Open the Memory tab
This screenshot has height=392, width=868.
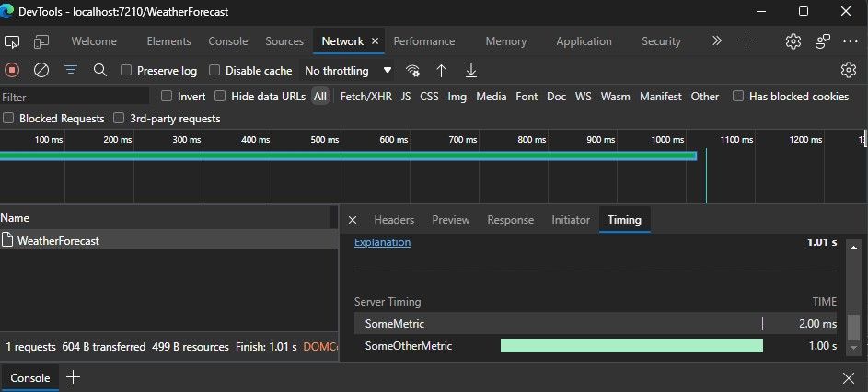click(x=506, y=41)
